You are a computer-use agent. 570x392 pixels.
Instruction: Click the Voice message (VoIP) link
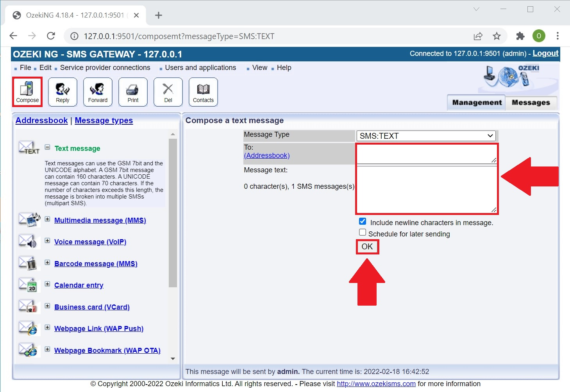pos(90,242)
